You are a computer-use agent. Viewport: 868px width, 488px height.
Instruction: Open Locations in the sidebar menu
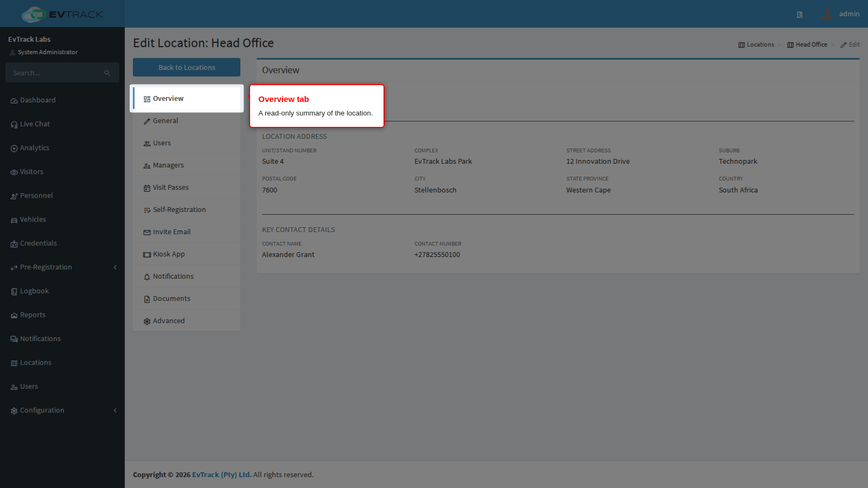pyautogui.click(x=62, y=363)
